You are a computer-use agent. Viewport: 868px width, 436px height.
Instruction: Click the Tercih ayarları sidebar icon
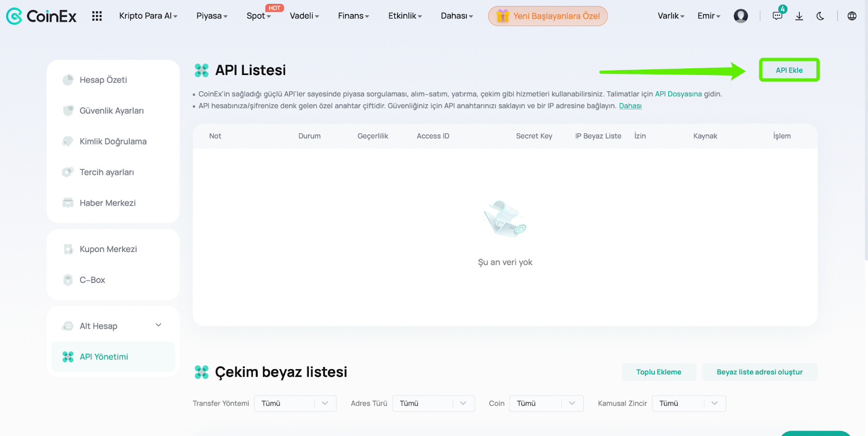[68, 172]
